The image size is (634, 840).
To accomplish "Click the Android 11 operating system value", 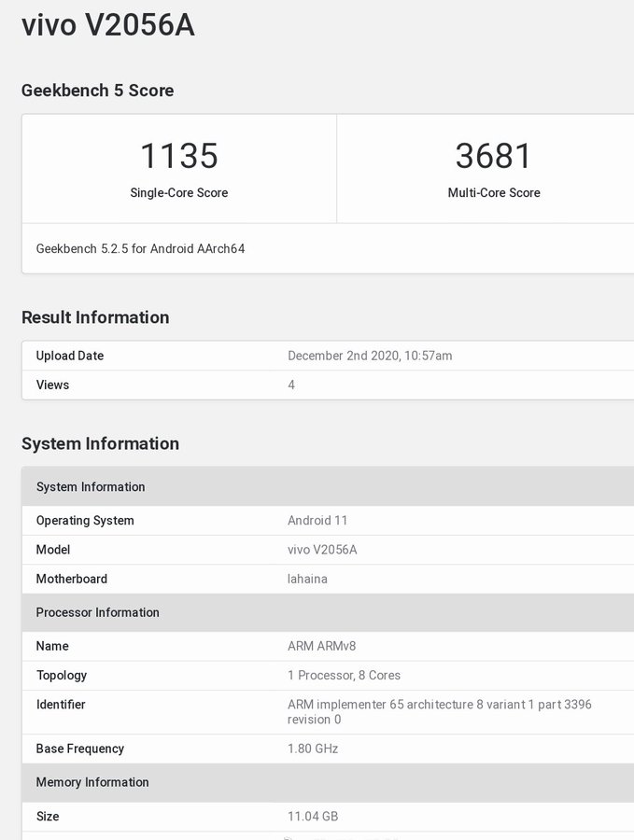I will [x=317, y=521].
